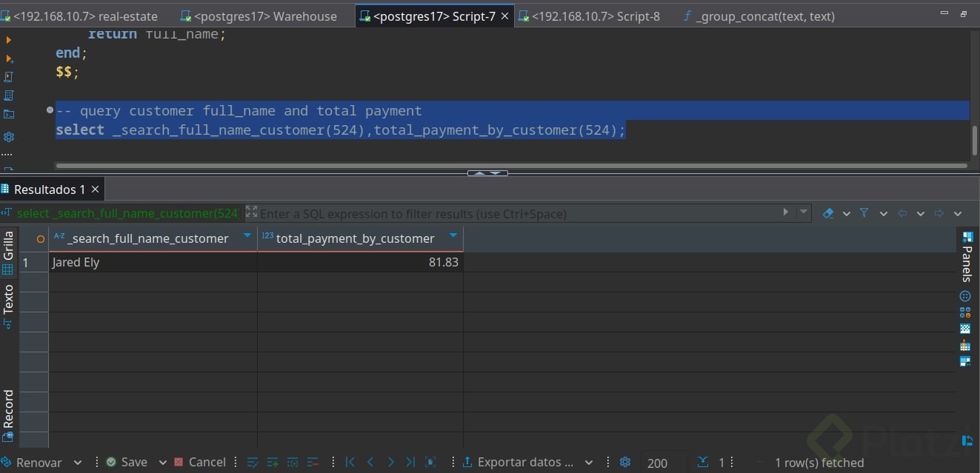The image size is (980, 473).
Task: Click Exportar datos button
Action: point(519,462)
